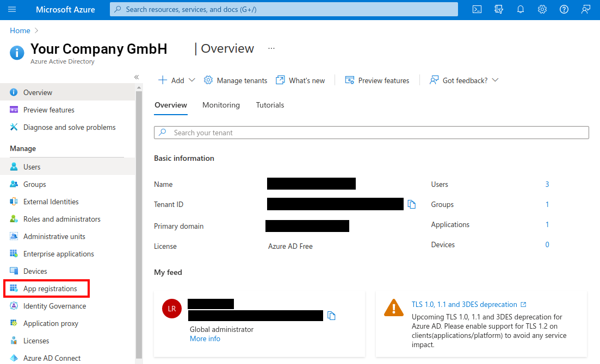The height and width of the screenshot is (364, 600).
Task: Open Overview in the sidebar
Action: (67, 92)
